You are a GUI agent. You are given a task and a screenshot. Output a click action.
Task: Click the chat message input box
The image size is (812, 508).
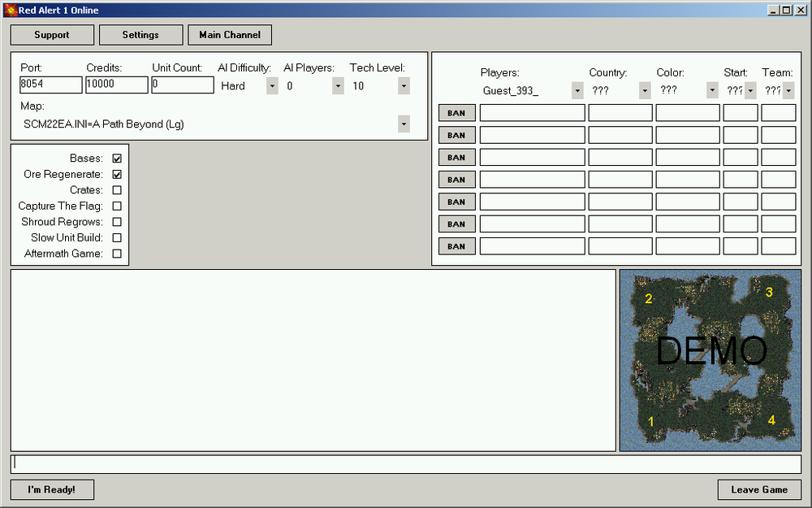[406, 464]
